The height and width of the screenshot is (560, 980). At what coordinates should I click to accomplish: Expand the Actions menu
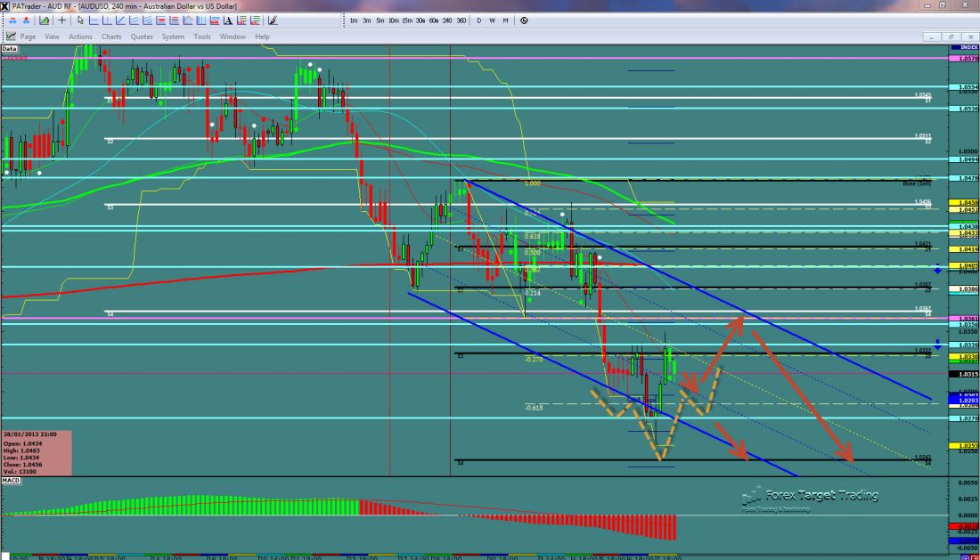click(80, 37)
